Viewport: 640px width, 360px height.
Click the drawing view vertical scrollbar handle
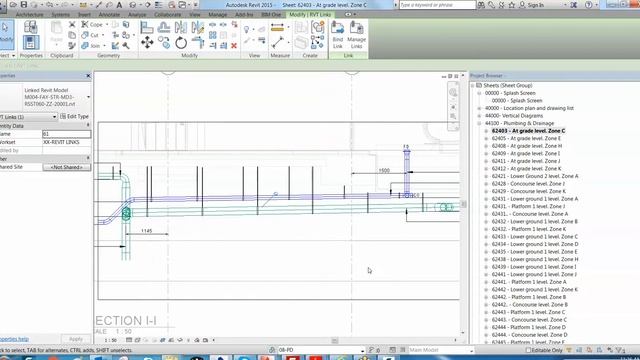(x=463, y=204)
